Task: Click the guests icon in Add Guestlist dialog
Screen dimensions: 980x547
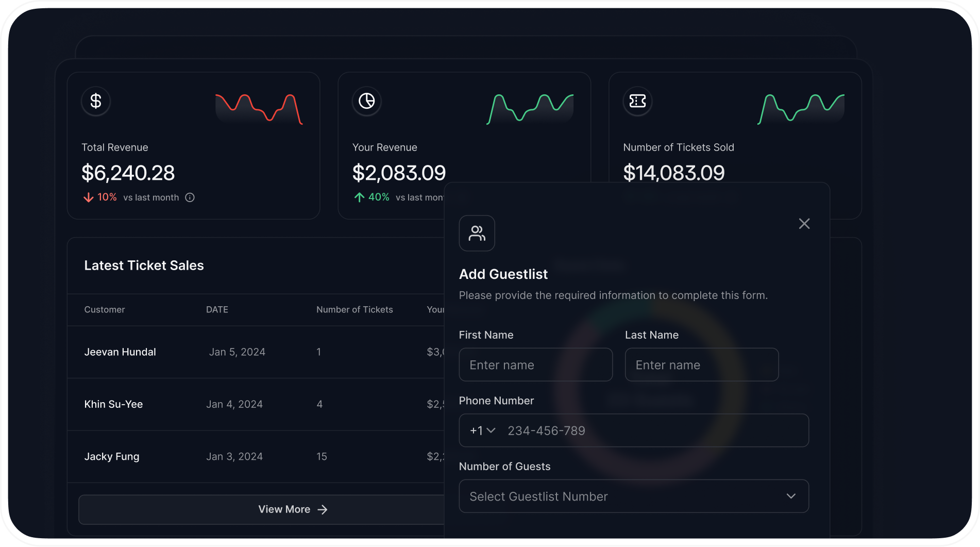Action: pos(477,233)
